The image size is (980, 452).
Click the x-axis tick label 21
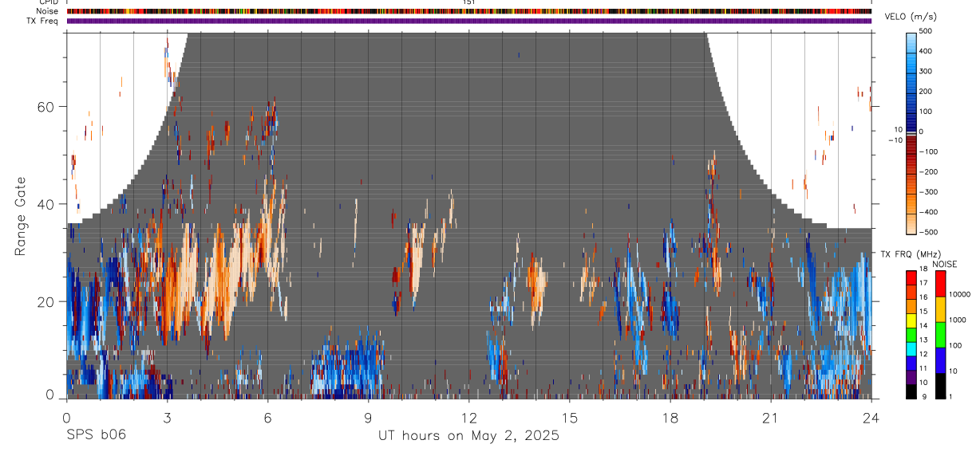pos(771,418)
